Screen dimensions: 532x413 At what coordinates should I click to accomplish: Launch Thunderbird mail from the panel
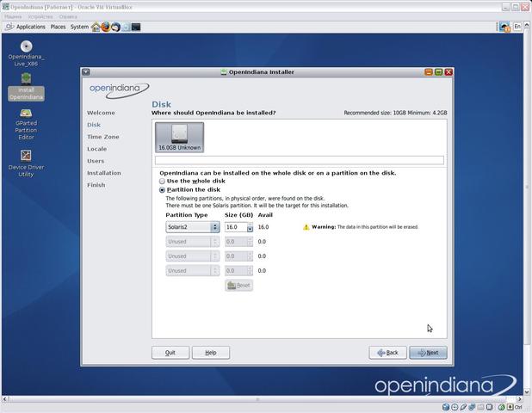click(x=115, y=27)
